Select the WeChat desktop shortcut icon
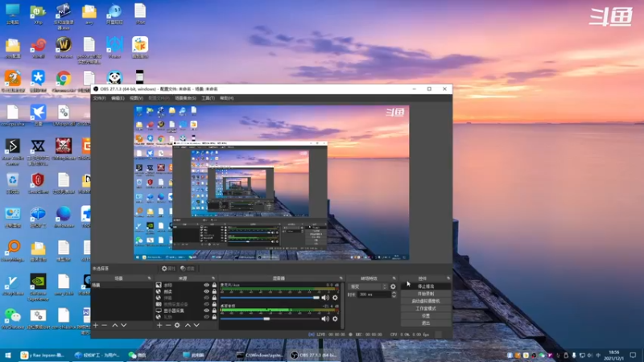The width and height of the screenshot is (644, 362). tap(12, 319)
